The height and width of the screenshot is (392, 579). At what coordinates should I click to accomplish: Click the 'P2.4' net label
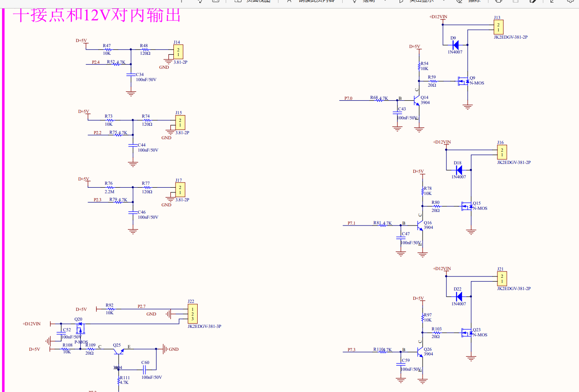(96, 62)
